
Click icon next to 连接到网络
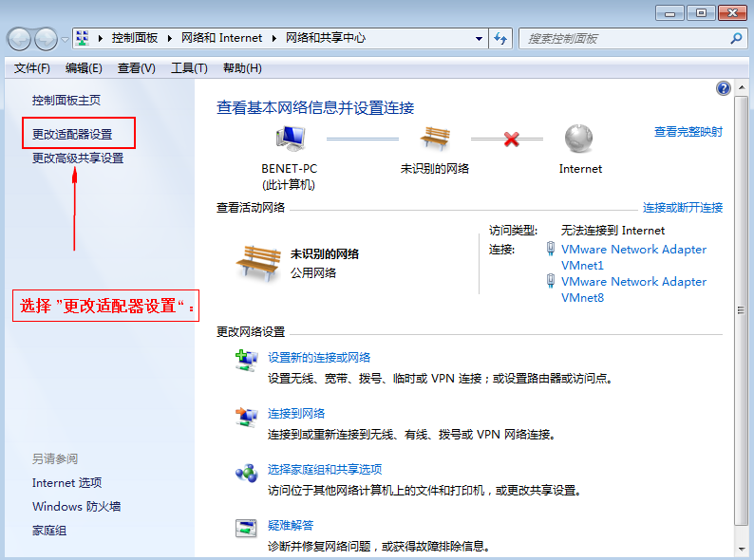tap(247, 417)
